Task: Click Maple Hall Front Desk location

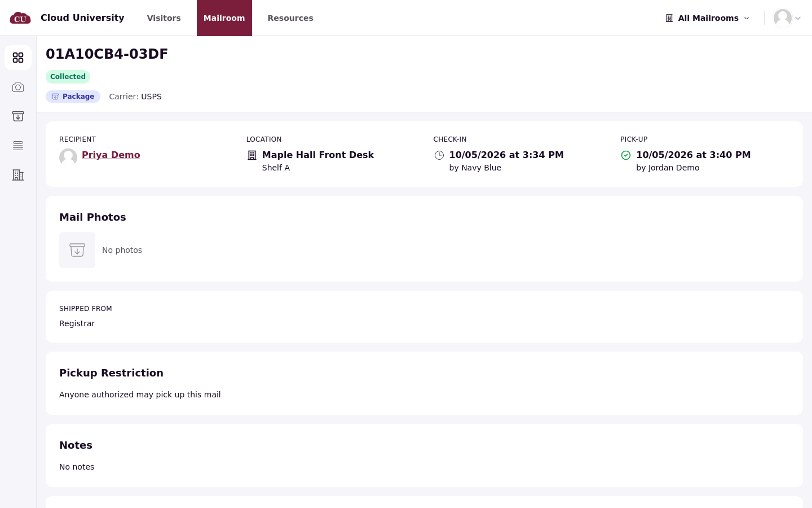Action: click(x=318, y=155)
